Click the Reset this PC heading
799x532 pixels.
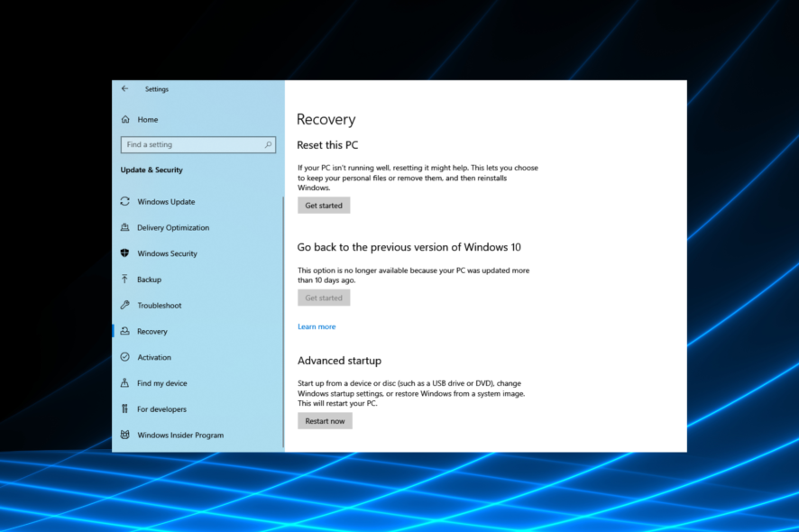327,145
